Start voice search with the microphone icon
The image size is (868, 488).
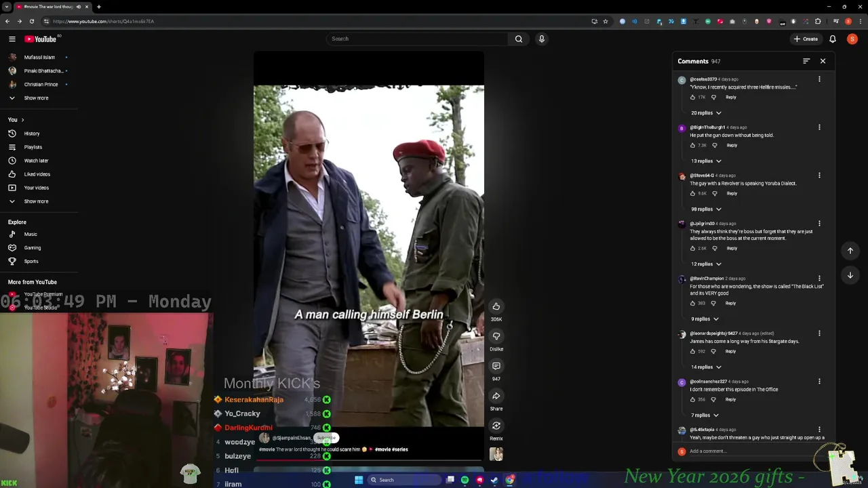tap(541, 39)
